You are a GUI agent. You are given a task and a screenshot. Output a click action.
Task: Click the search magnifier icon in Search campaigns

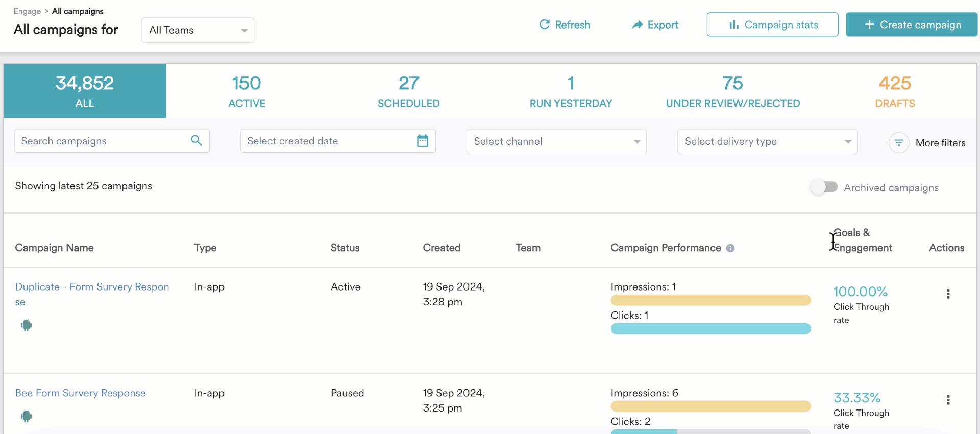196,140
